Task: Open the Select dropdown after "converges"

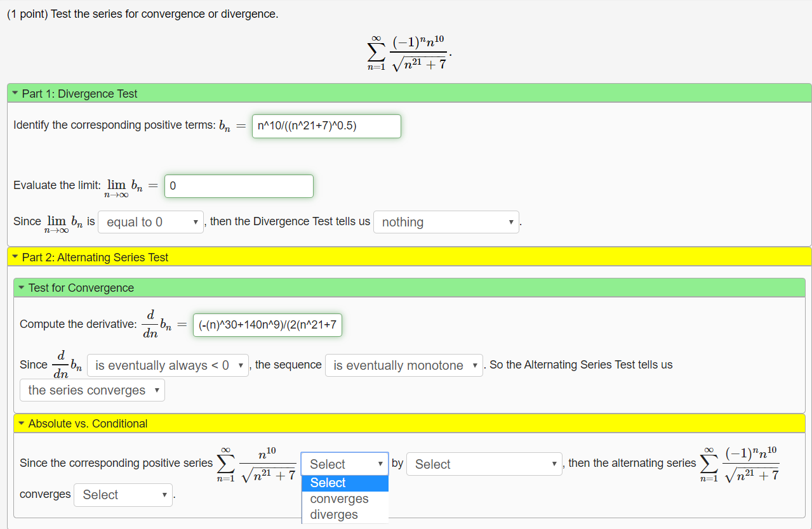Action: point(123,495)
